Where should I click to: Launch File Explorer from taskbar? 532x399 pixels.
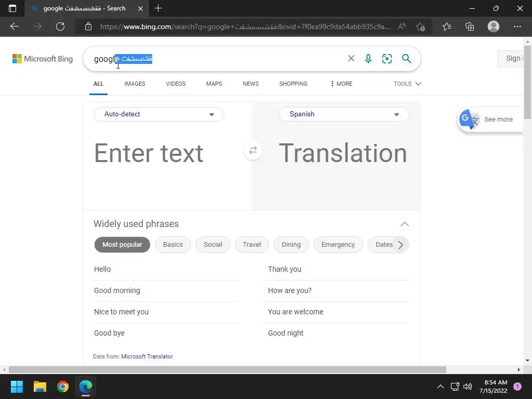point(39,387)
